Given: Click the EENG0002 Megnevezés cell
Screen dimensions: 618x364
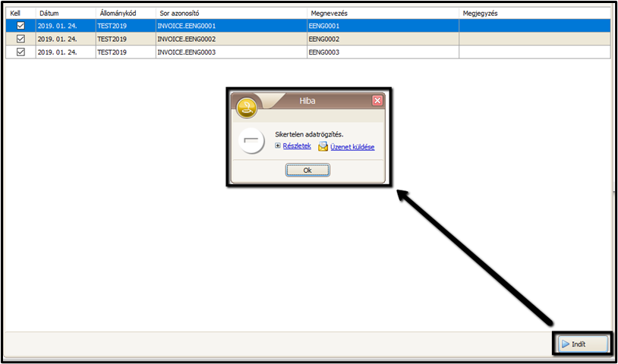Looking at the screenshot, I should point(383,39).
